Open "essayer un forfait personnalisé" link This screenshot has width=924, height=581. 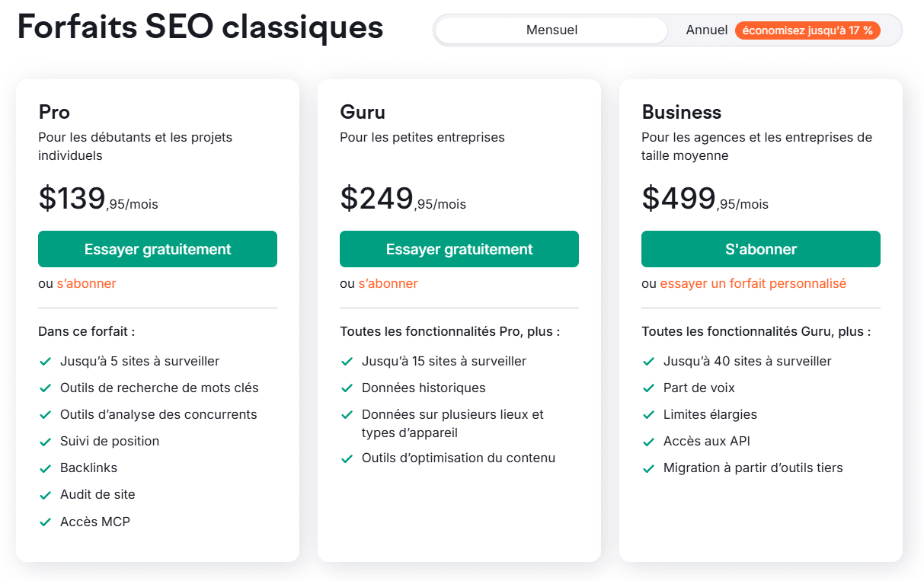(753, 283)
